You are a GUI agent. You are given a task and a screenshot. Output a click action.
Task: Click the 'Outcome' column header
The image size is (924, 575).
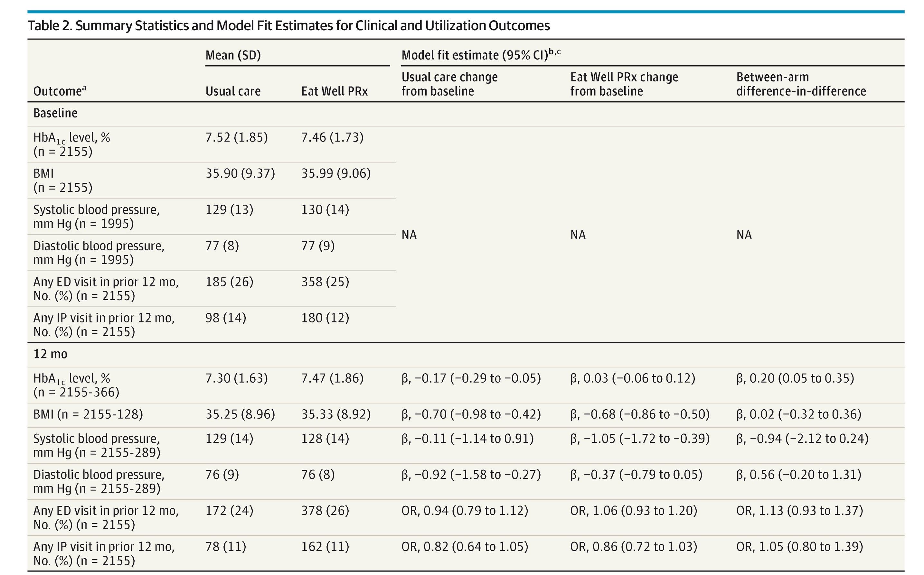(59, 91)
